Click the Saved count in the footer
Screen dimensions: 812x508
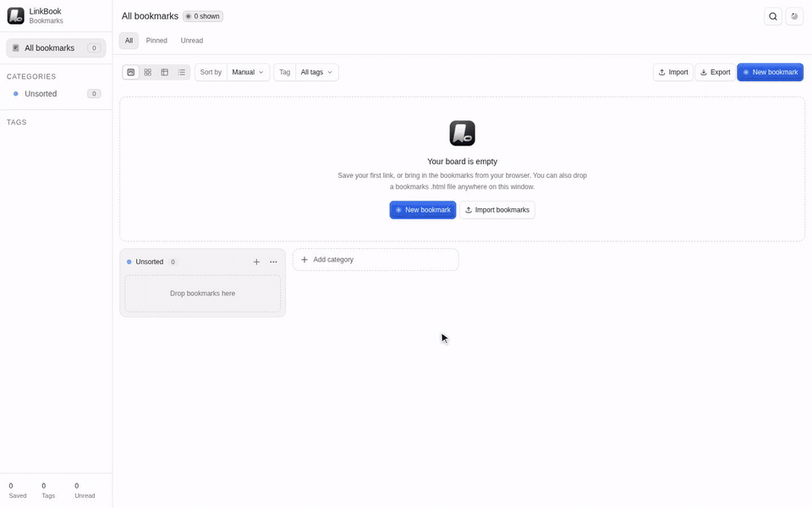(x=18, y=490)
